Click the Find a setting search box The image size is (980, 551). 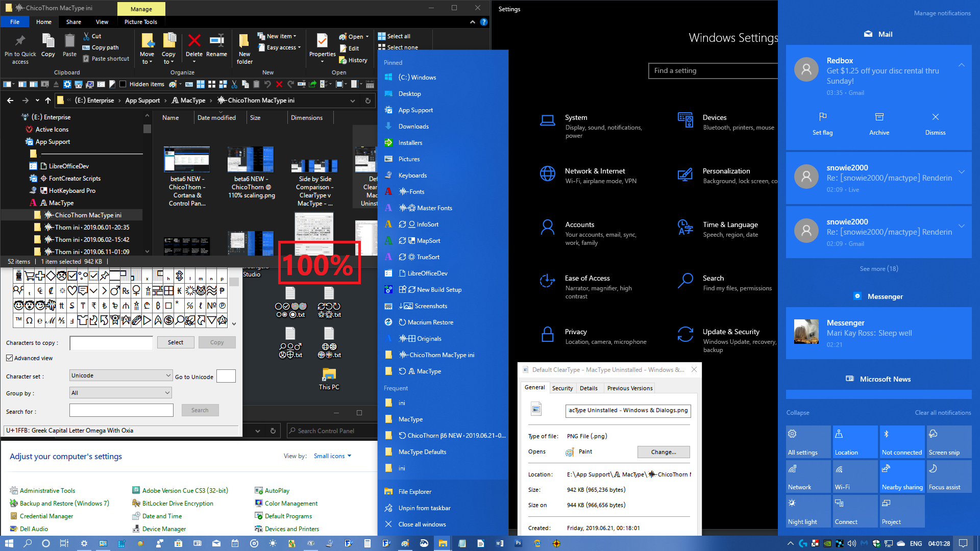tap(713, 71)
